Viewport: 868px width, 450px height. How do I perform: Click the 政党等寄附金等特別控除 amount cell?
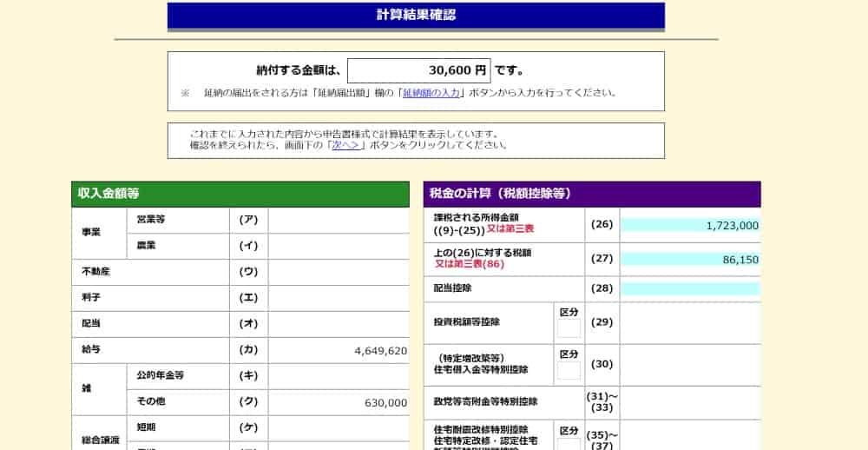click(689, 402)
